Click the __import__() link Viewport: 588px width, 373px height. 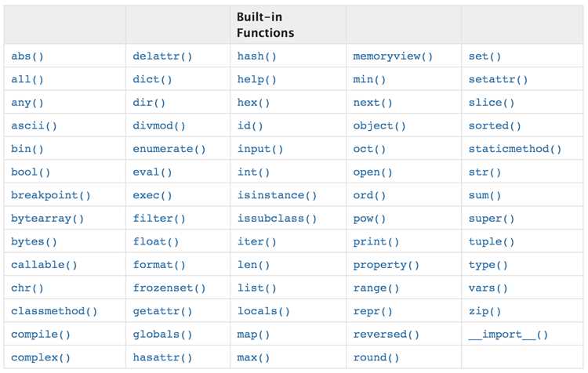coord(508,335)
